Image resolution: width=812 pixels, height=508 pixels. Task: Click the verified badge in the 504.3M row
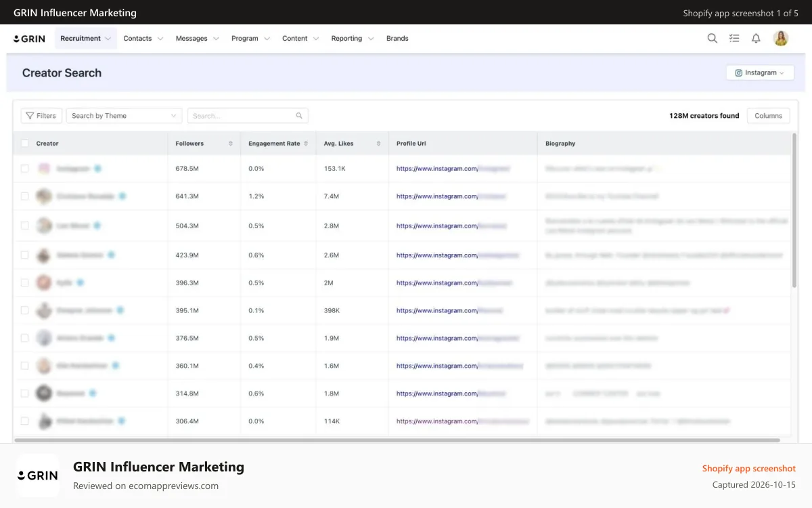tap(97, 225)
